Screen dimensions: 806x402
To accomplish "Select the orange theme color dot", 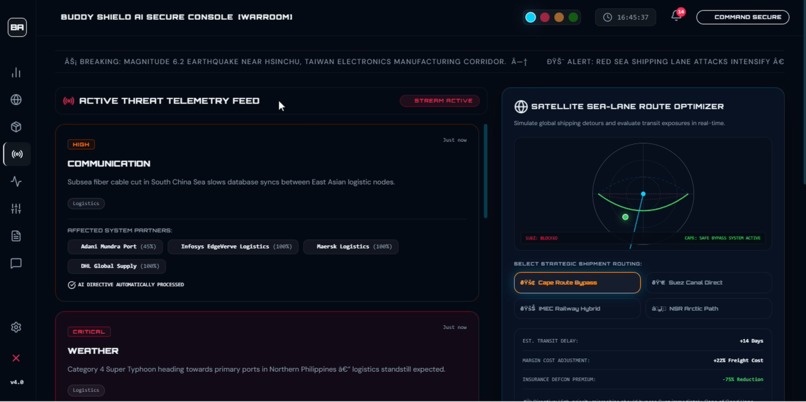I will coord(559,17).
